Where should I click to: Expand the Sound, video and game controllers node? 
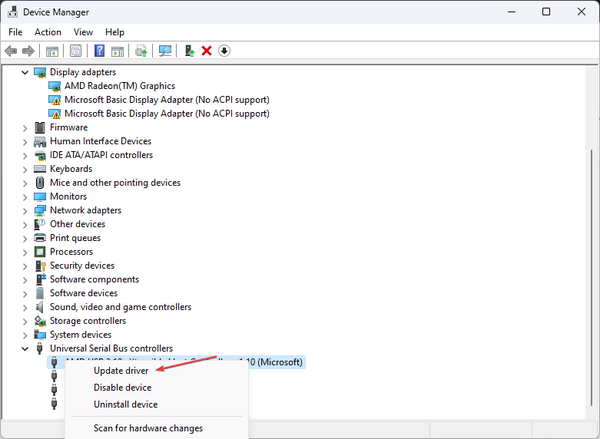point(26,307)
